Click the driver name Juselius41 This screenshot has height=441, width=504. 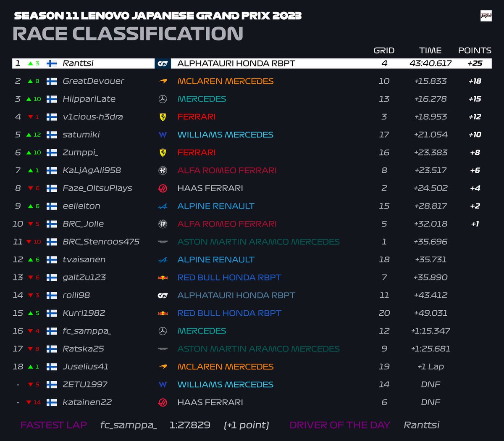[x=86, y=367]
